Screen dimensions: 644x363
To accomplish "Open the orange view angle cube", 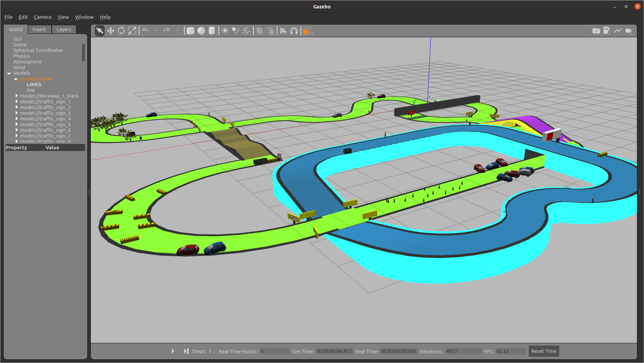I will (307, 31).
